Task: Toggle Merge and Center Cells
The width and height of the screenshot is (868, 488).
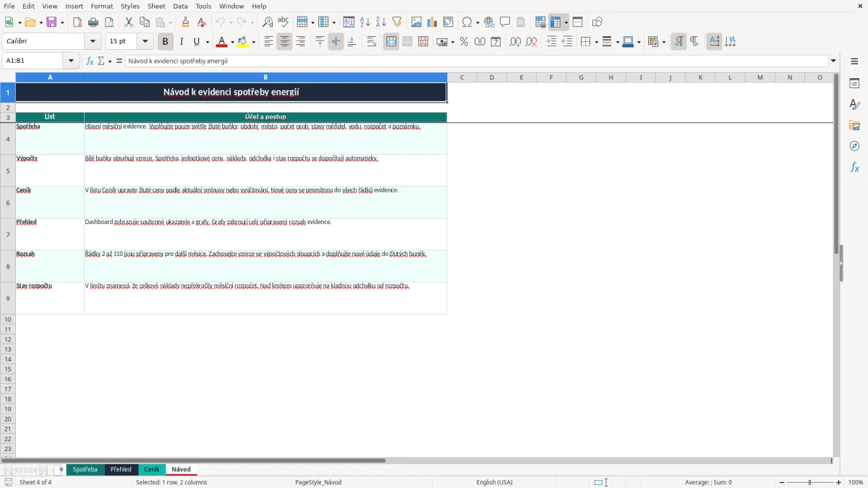Action: click(x=391, y=42)
